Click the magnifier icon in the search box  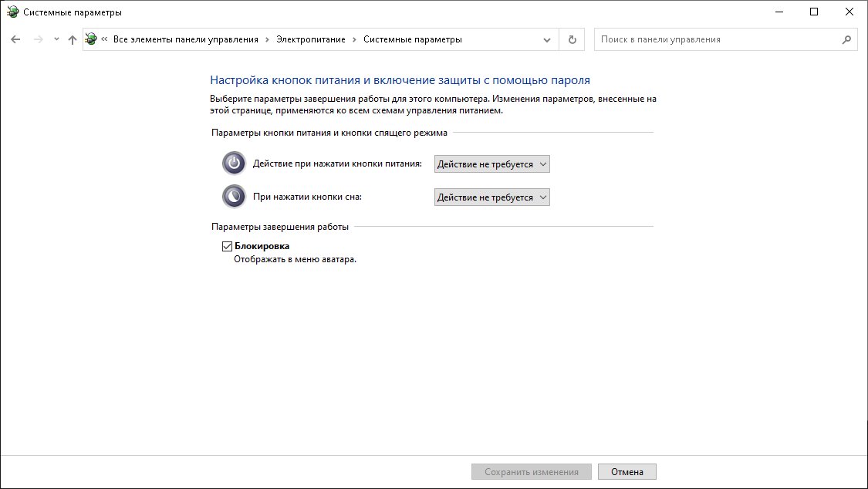click(846, 39)
